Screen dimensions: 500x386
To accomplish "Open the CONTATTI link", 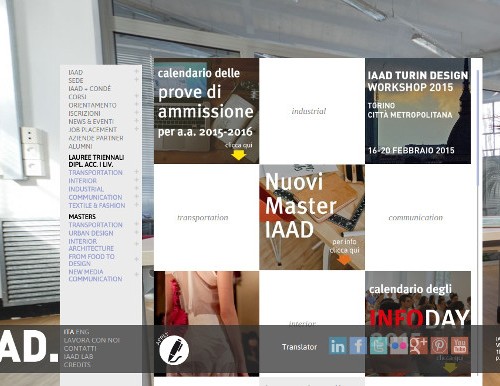I will (x=80, y=348).
